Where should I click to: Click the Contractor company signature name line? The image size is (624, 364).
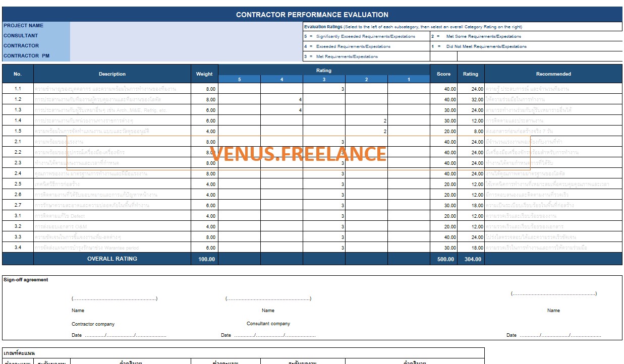click(x=115, y=298)
